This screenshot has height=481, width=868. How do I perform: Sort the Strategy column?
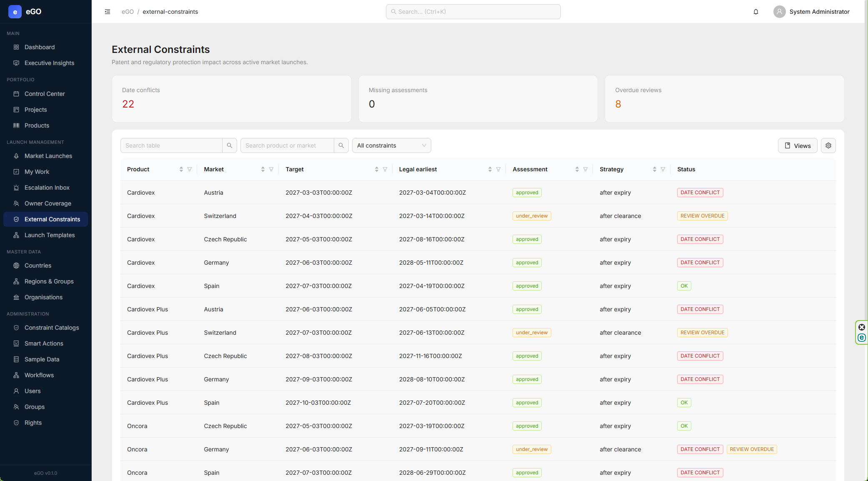point(655,169)
